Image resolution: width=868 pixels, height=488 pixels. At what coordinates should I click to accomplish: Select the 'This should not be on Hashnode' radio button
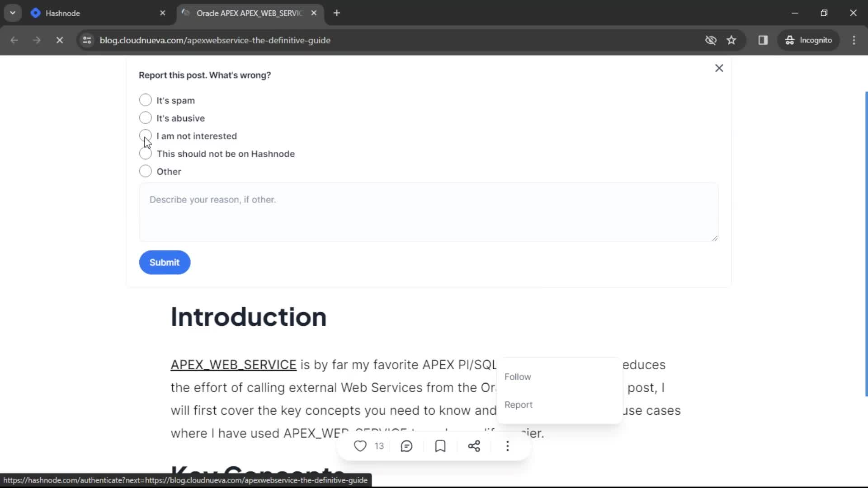(x=145, y=154)
